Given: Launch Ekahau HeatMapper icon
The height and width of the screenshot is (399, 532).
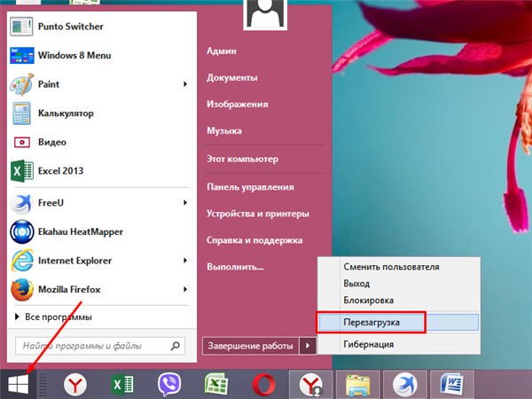Looking at the screenshot, I should point(21,231).
